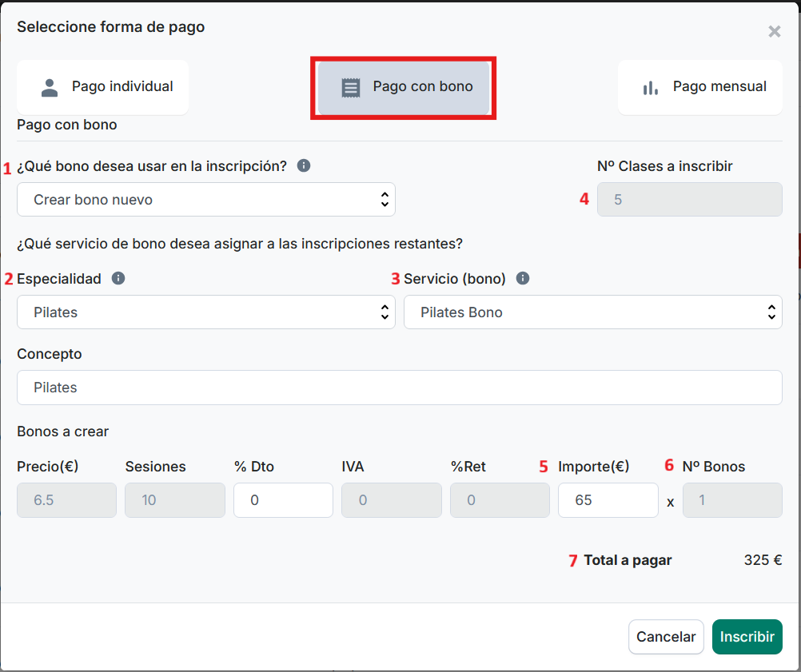Click the person icon in Pago individual
Viewport: 801px width, 672px height.
click(50, 88)
